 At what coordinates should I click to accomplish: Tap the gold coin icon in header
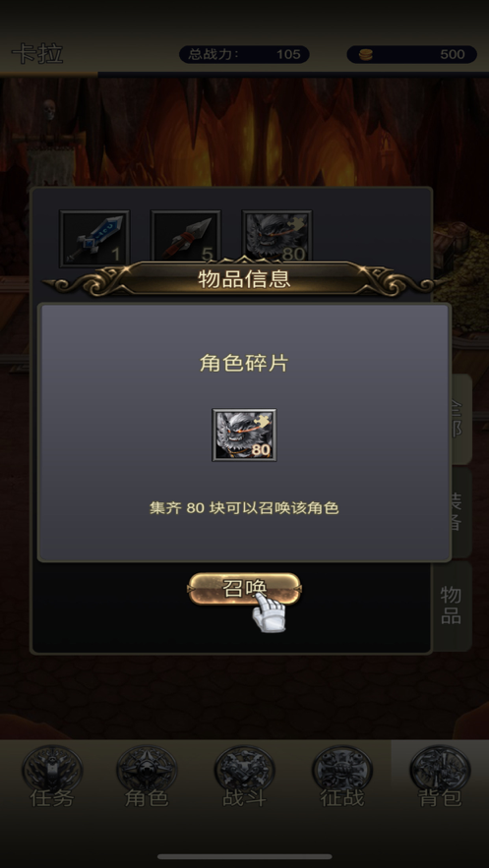tap(365, 54)
